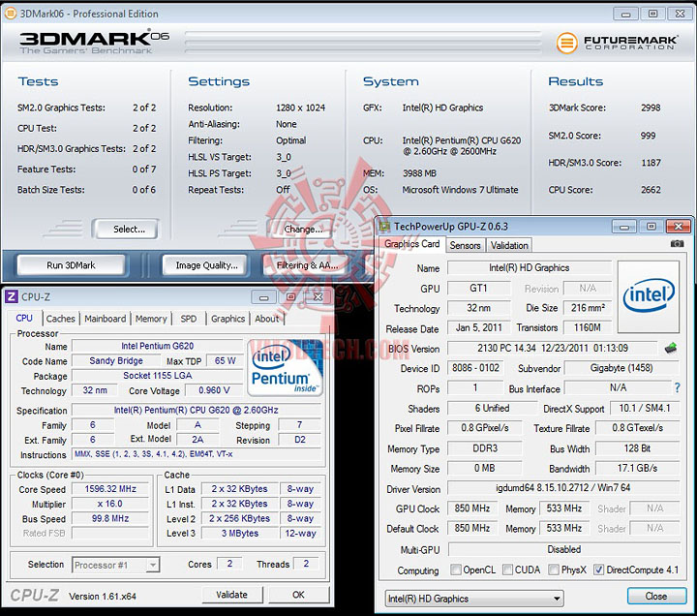Screen dimensions: 697x616
Task: Click the Intel Pentium inside logo in CPU-Z
Action: click(x=285, y=367)
